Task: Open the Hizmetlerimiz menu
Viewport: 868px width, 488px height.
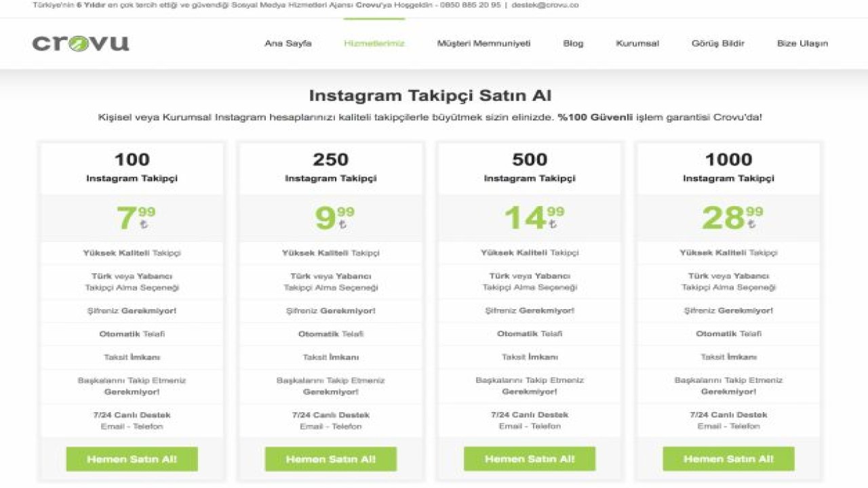Action: 374,43
